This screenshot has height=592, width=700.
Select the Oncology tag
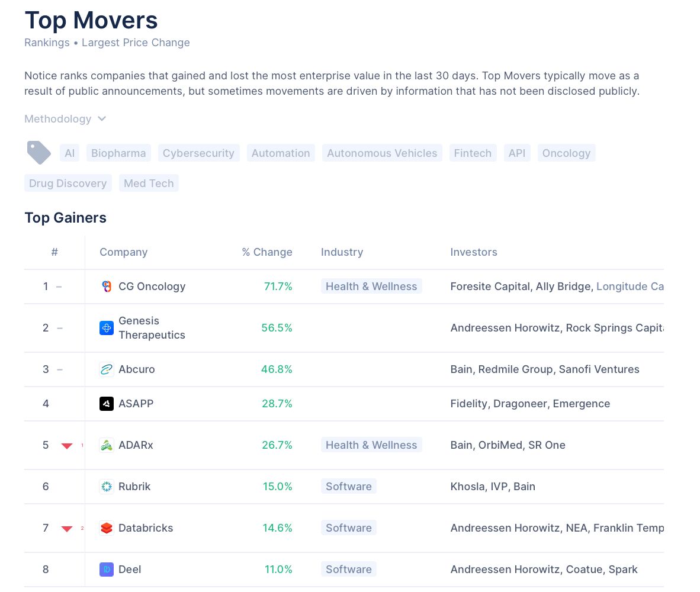point(566,153)
